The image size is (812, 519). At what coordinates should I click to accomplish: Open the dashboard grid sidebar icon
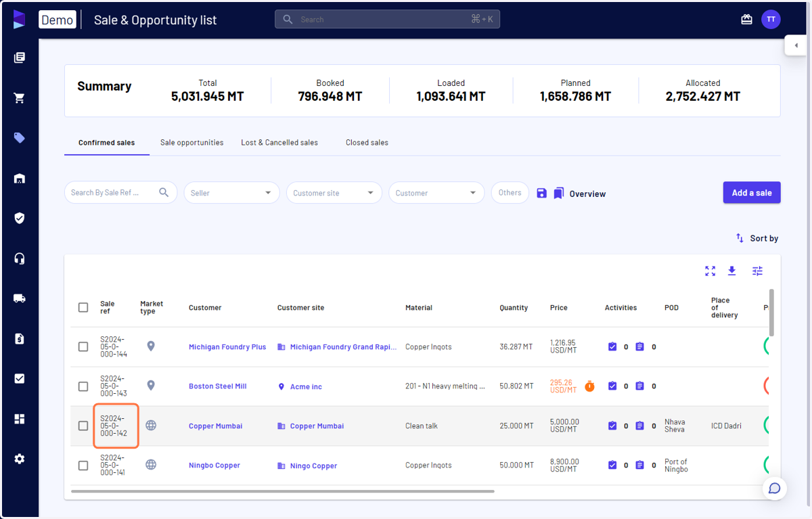20,419
